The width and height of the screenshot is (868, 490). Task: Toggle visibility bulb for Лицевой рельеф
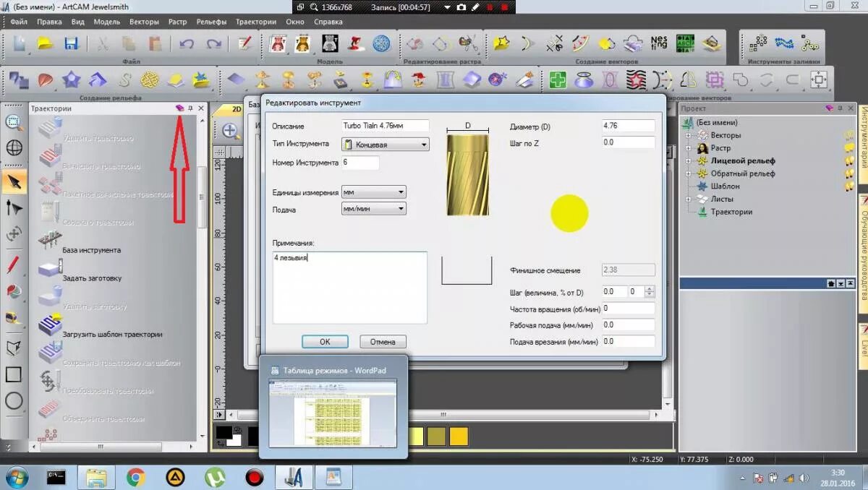coord(849,160)
